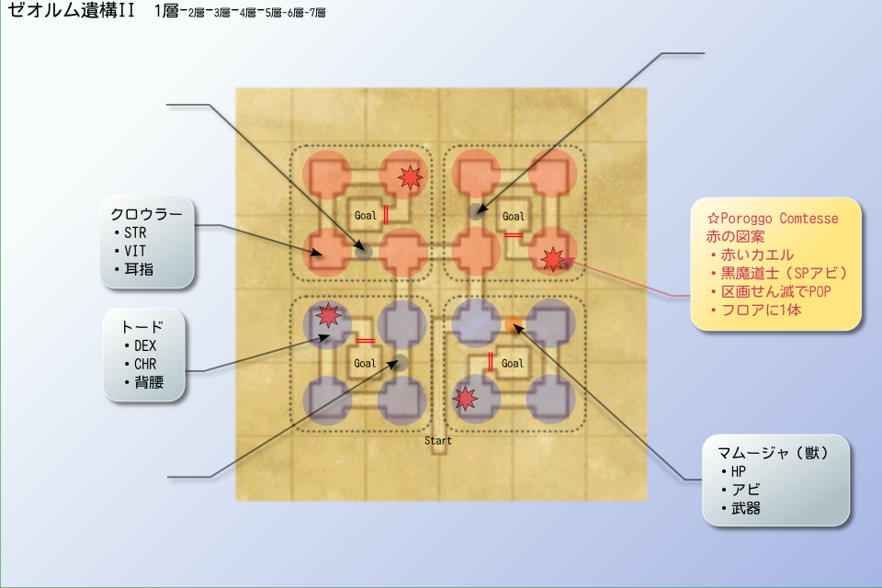Click the マムージャ（獣） info box
The width and height of the screenshot is (882, 588).
(775, 481)
